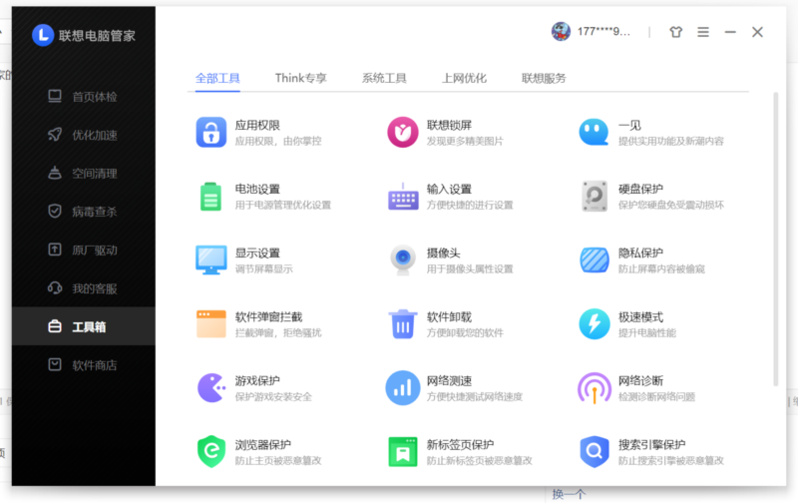Open the 网络诊断 antenna icon
This screenshot has height=503, width=798.
(x=594, y=388)
